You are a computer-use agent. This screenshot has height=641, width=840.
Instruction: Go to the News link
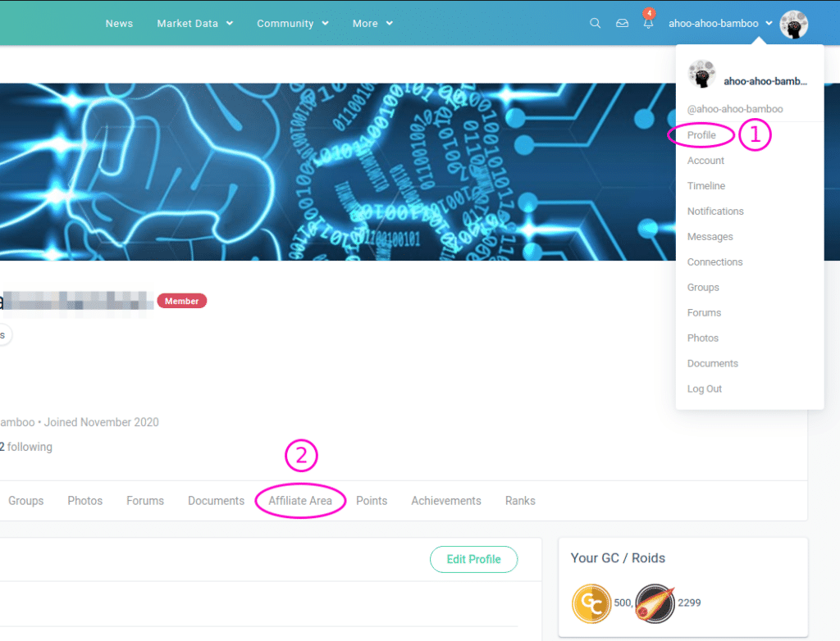119,24
